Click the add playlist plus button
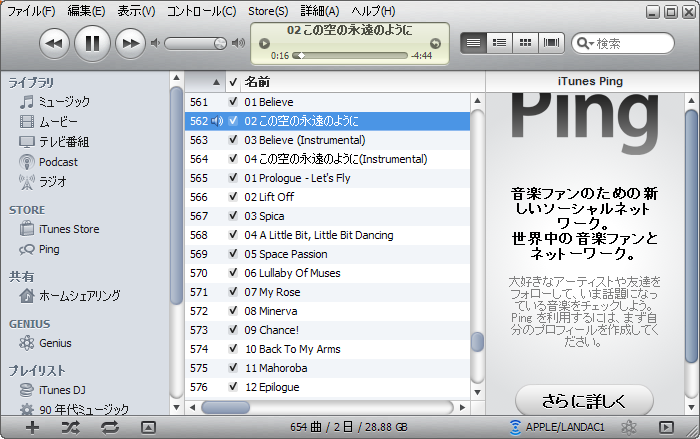700x439 pixels. 32,427
